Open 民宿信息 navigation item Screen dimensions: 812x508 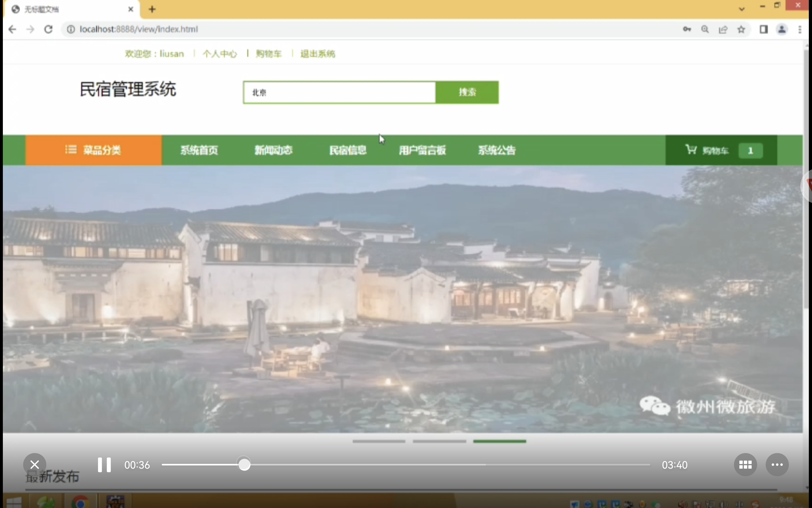348,150
